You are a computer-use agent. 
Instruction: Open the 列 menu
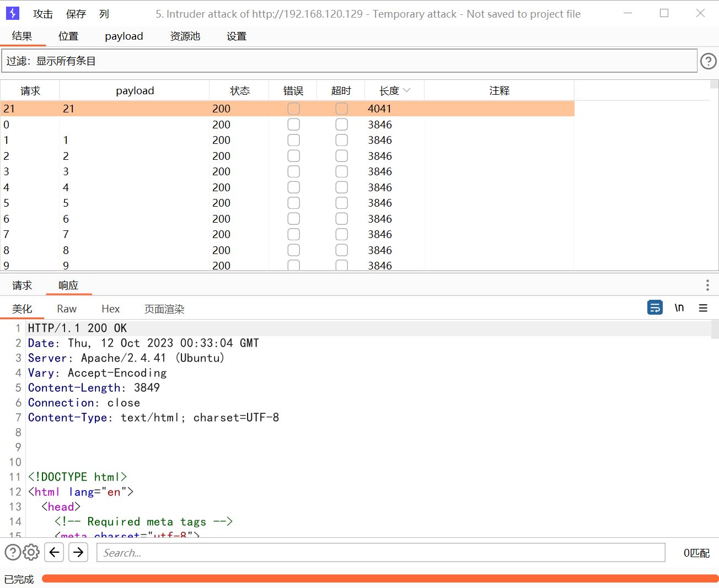(104, 14)
